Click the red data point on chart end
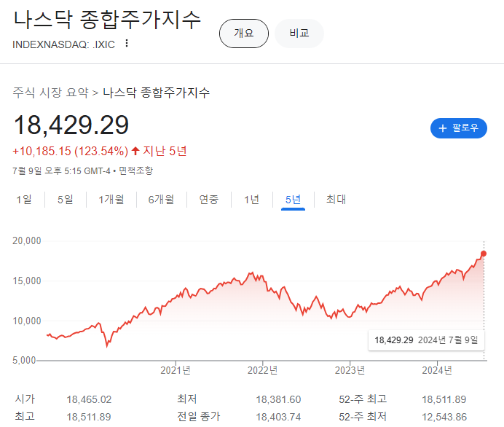The height and width of the screenshot is (427, 504). tap(484, 254)
